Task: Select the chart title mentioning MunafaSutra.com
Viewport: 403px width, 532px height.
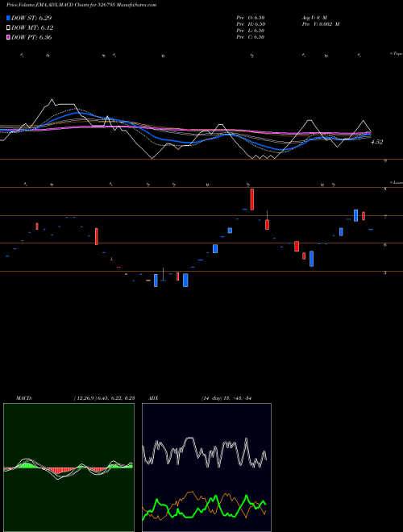Action: click(81, 5)
